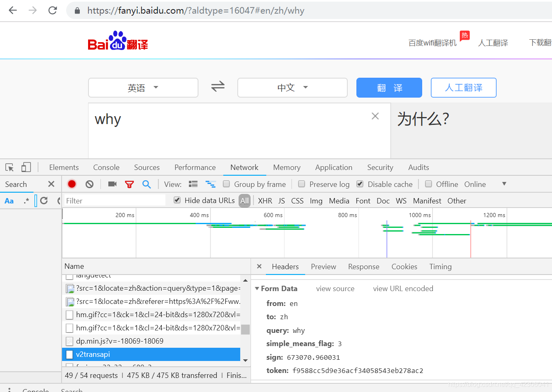Switch to the Cookies tab
This screenshot has height=392, width=552.
[x=404, y=267]
